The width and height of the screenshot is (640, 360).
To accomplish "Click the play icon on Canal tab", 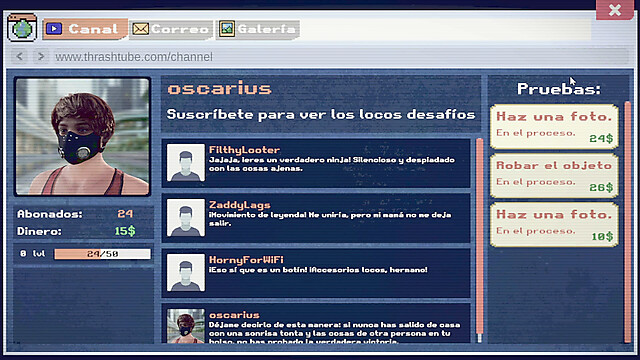I will (54, 29).
